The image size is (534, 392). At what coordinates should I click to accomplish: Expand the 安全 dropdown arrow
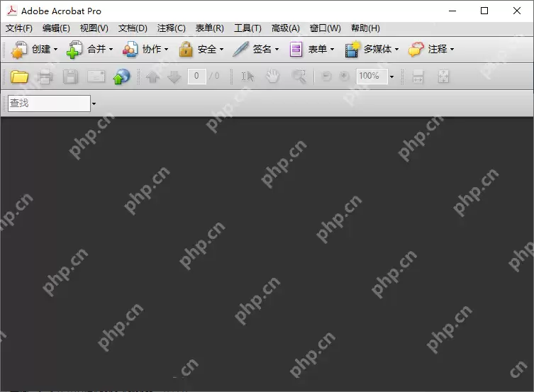point(221,50)
